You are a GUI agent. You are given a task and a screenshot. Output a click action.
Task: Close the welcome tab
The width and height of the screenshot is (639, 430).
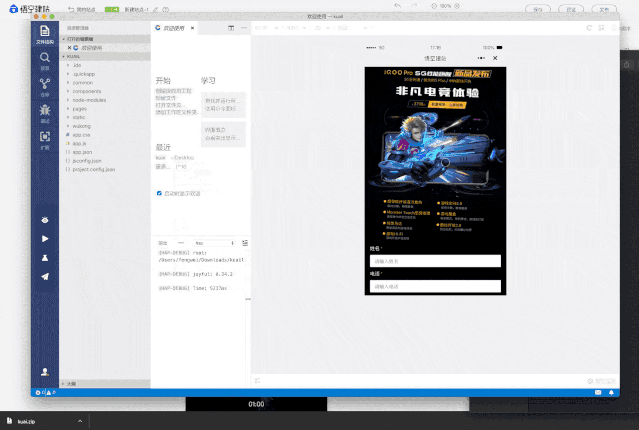click(x=192, y=28)
